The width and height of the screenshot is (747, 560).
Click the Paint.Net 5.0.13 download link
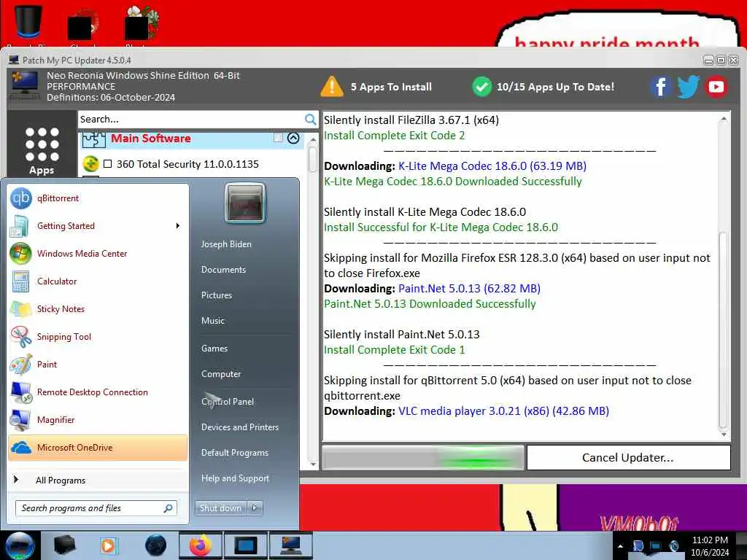(469, 288)
